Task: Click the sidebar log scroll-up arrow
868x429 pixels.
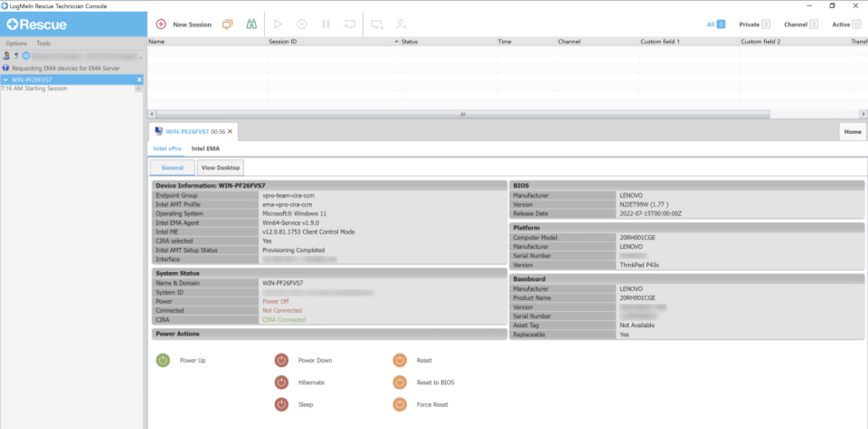Action: (x=138, y=88)
